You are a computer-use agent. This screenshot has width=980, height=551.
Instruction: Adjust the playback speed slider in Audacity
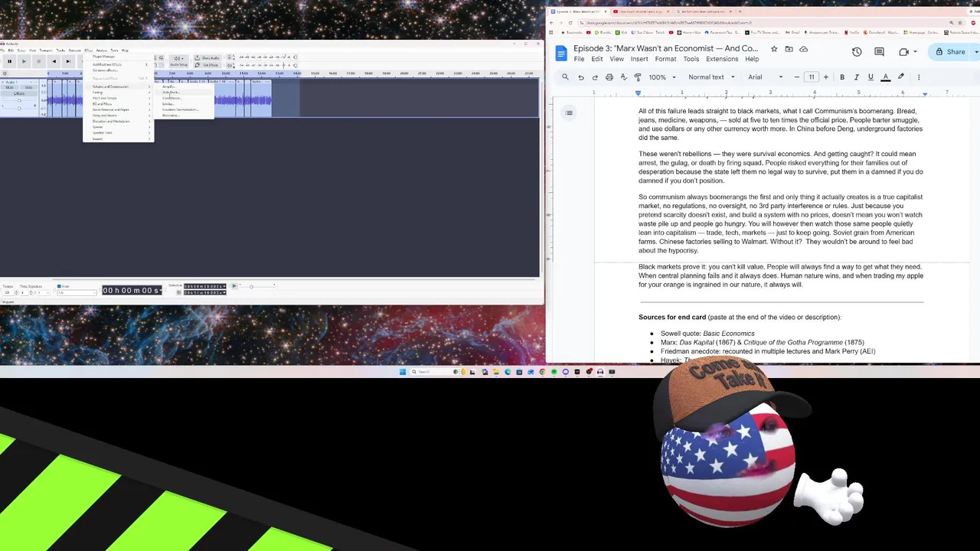click(x=257, y=286)
